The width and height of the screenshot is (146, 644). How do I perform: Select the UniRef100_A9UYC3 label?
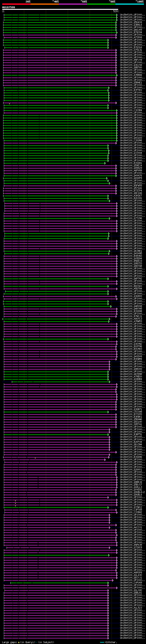coord(131,319)
